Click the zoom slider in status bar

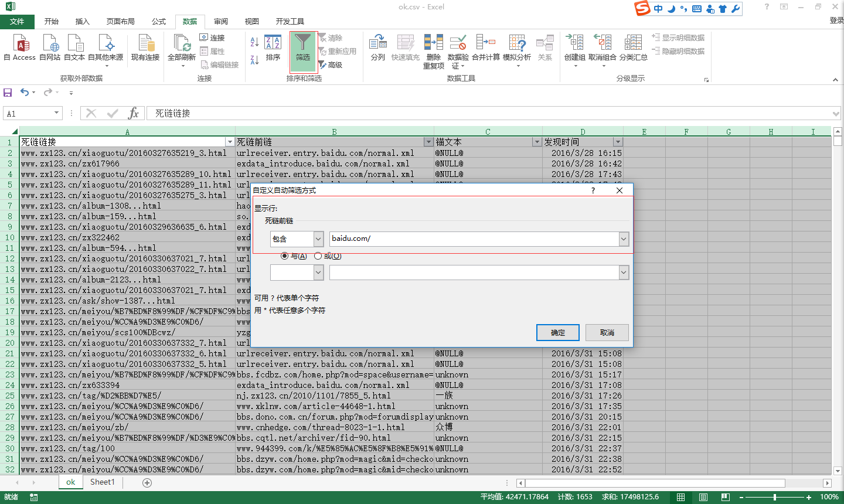[775, 497]
